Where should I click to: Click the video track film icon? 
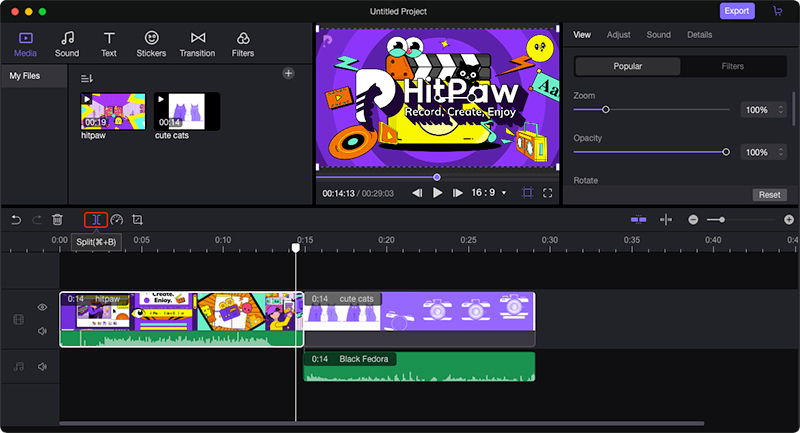tap(18, 320)
